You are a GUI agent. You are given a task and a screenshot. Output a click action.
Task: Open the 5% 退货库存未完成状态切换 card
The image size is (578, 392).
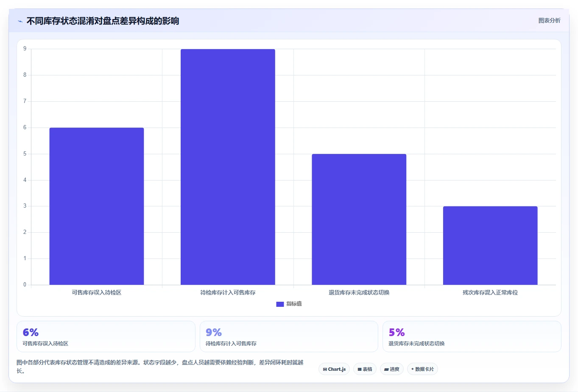coord(472,336)
